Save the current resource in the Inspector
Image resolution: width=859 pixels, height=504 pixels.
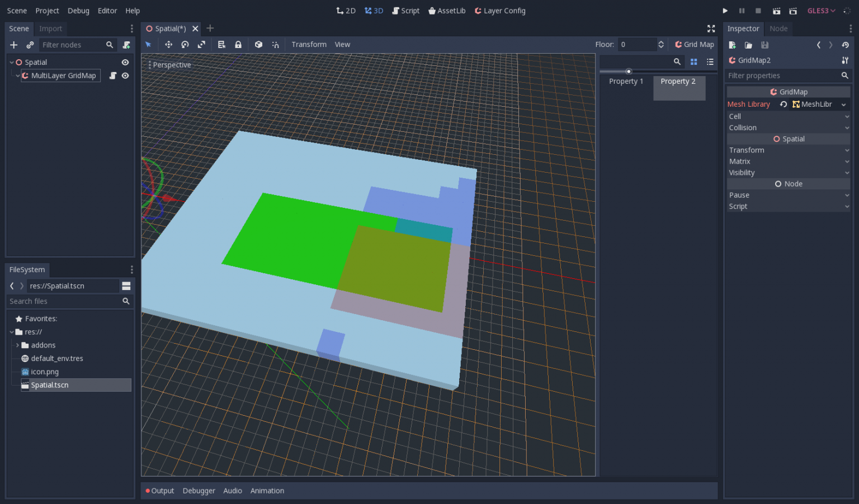[x=764, y=45]
